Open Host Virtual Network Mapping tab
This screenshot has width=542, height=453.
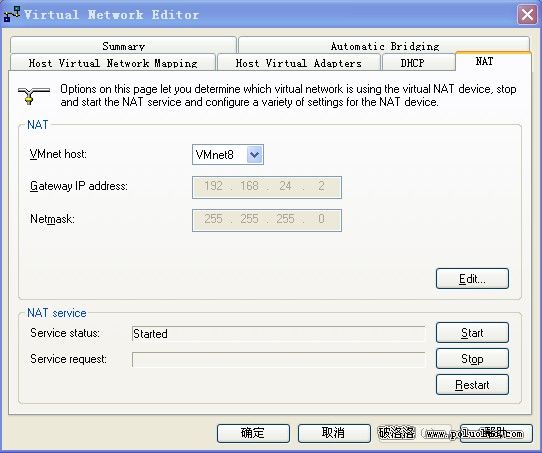click(x=113, y=63)
